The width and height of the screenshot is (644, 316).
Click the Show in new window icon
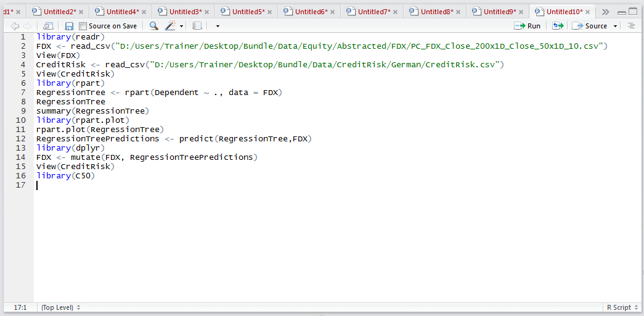[48, 26]
